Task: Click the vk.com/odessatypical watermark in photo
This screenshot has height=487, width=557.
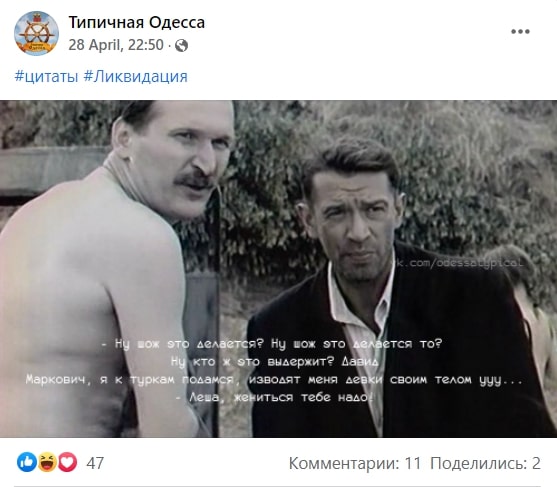Action: (460, 263)
